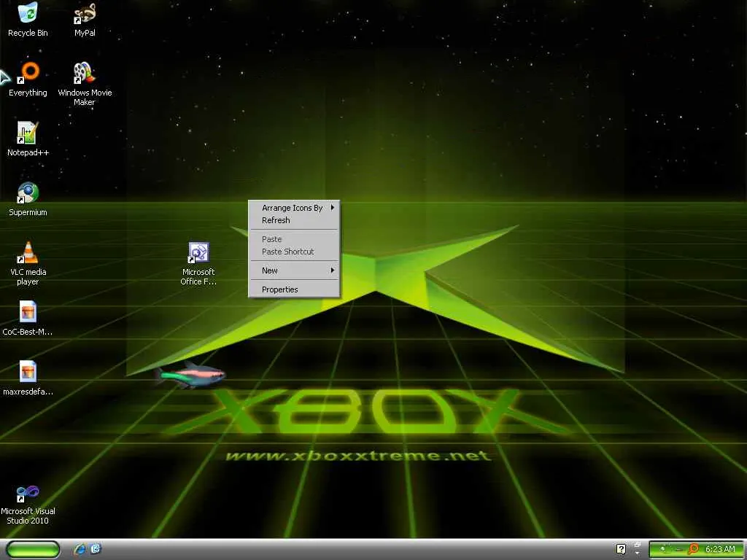Viewport: 747px width, 560px height.
Task: Select the maxresdefa... image file
Action: [x=28, y=378]
